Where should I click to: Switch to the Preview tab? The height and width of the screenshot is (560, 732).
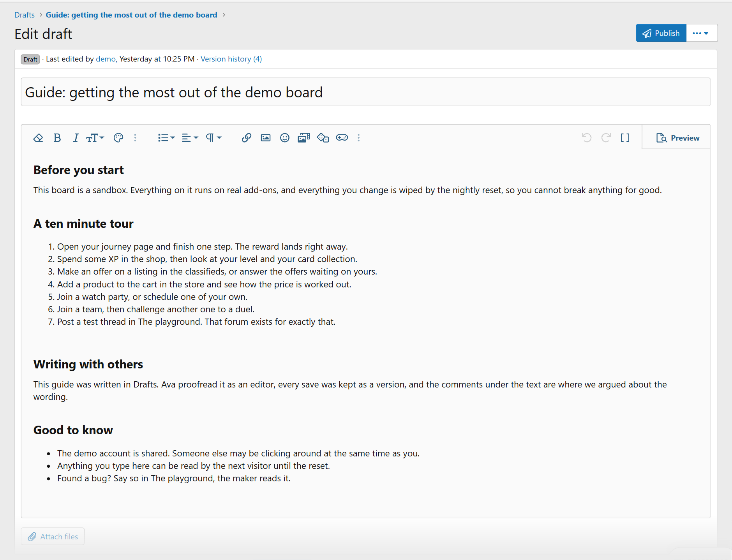(x=677, y=138)
